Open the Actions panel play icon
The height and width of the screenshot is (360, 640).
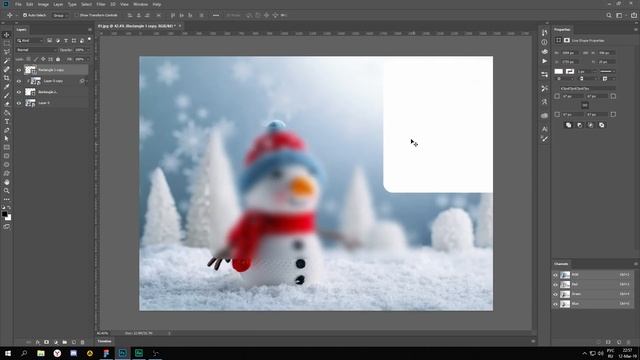click(x=544, y=61)
